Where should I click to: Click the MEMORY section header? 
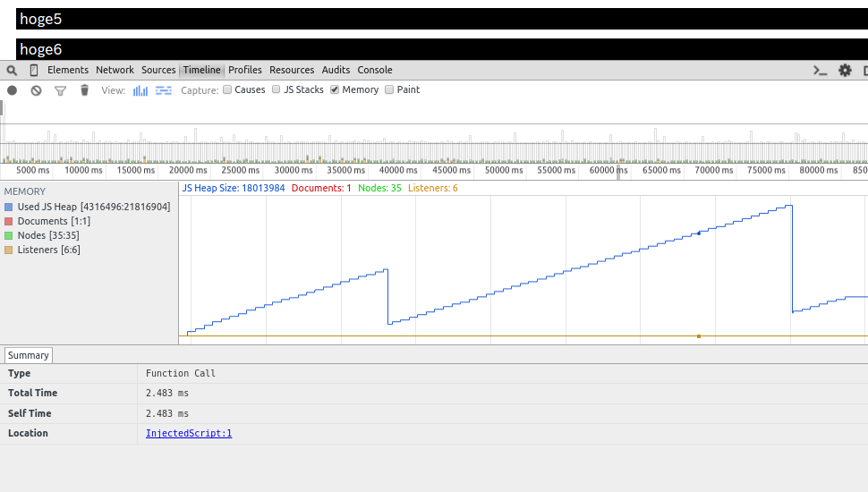pyautogui.click(x=25, y=191)
